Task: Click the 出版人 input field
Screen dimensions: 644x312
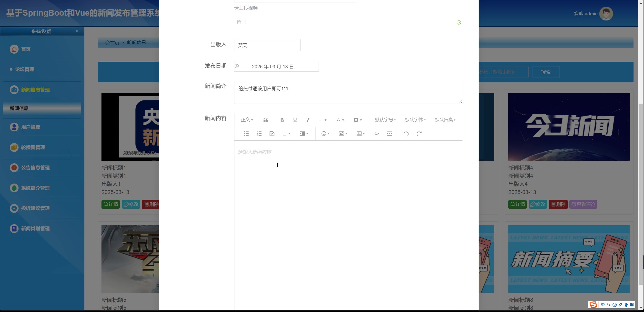Action: [267, 45]
